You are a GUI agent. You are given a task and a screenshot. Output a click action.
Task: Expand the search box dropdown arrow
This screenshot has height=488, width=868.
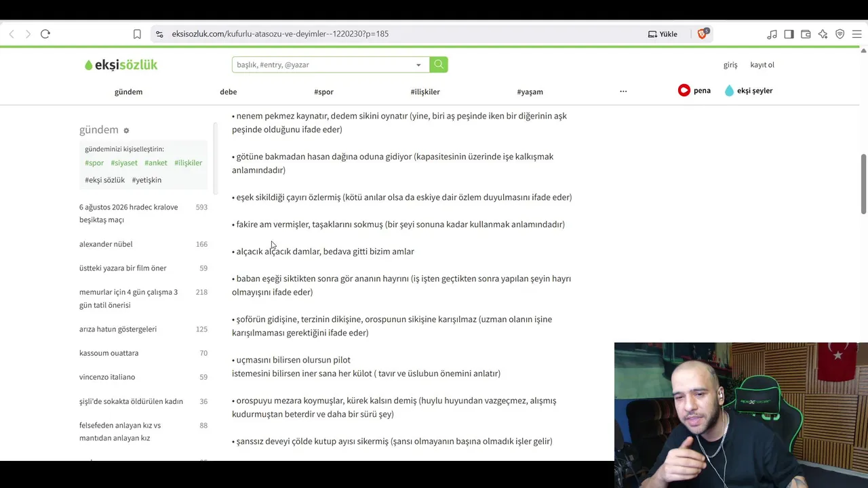(418, 65)
